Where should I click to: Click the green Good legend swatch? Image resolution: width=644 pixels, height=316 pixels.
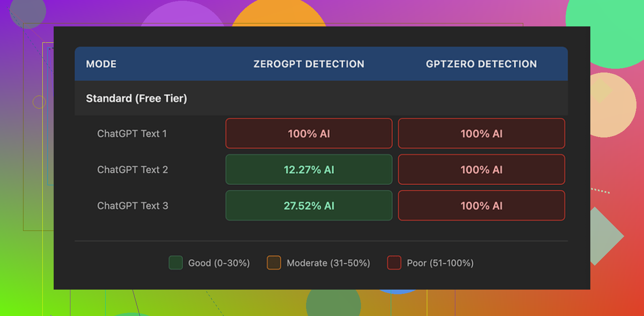point(175,263)
